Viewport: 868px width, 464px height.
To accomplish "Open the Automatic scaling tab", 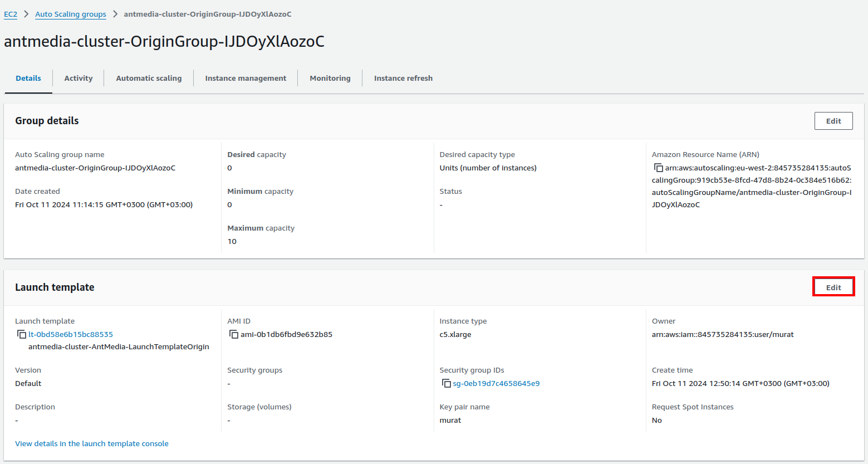I will 149,78.
